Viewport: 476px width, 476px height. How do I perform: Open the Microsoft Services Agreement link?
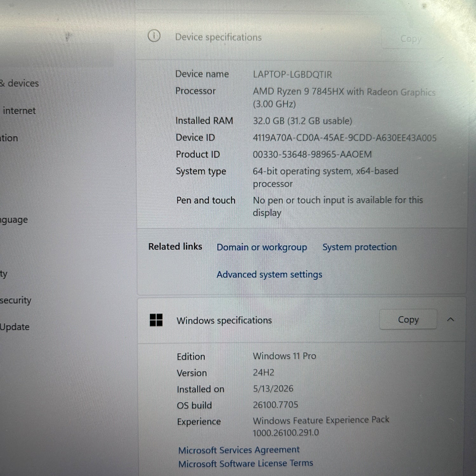click(239, 450)
